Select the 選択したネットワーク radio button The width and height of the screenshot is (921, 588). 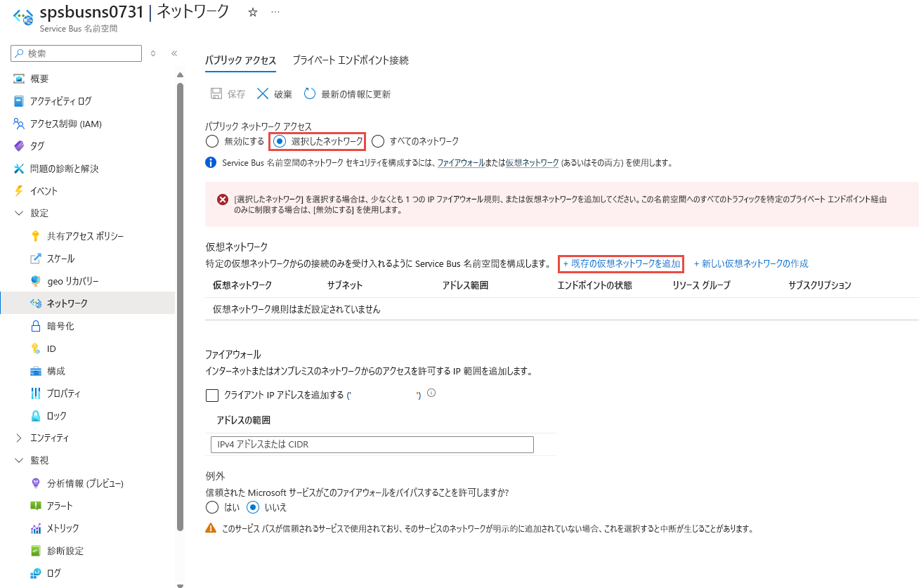point(280,141)
